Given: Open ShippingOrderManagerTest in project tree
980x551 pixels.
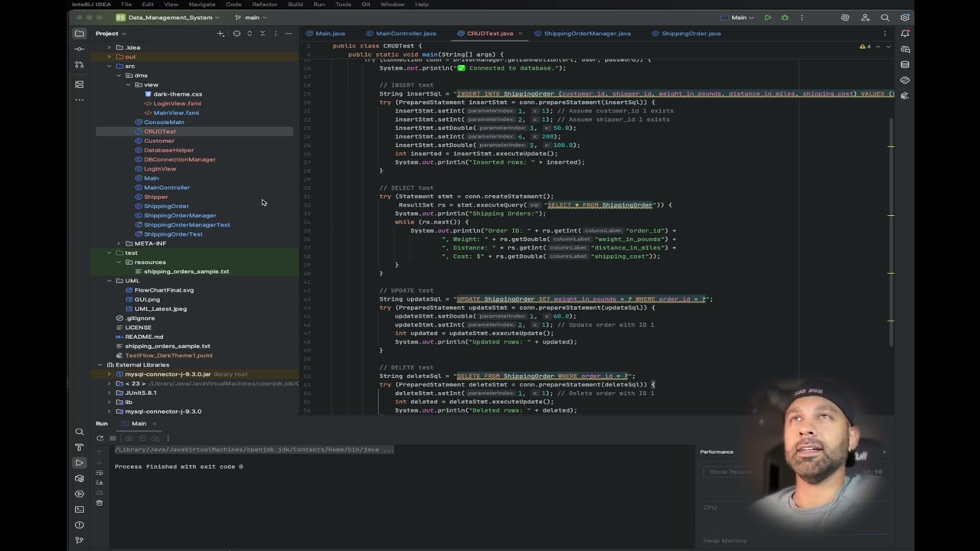Looking at the screenshot, I should (187, 225).
